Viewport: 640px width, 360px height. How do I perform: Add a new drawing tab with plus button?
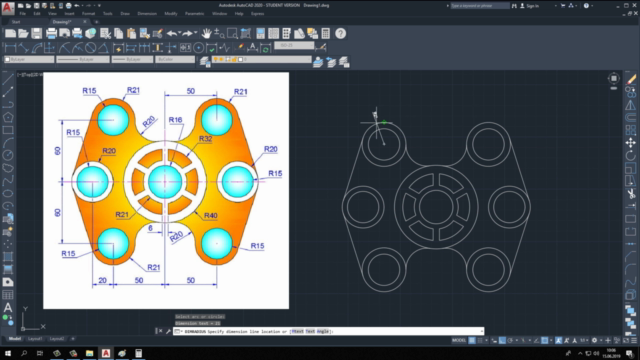tap(97, 22)
